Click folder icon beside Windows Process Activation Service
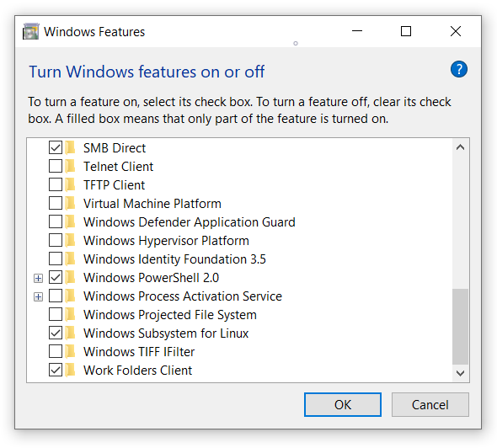Viewport: 497px width, 448px height. pyautogui.click(x=71, y=296)
